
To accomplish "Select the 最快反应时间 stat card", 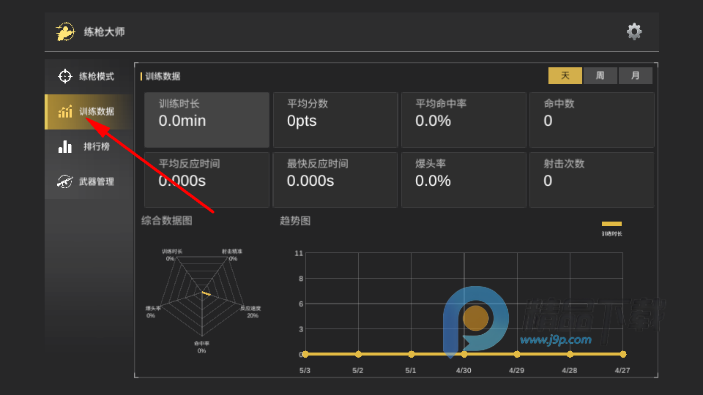I will pos(335,180).
